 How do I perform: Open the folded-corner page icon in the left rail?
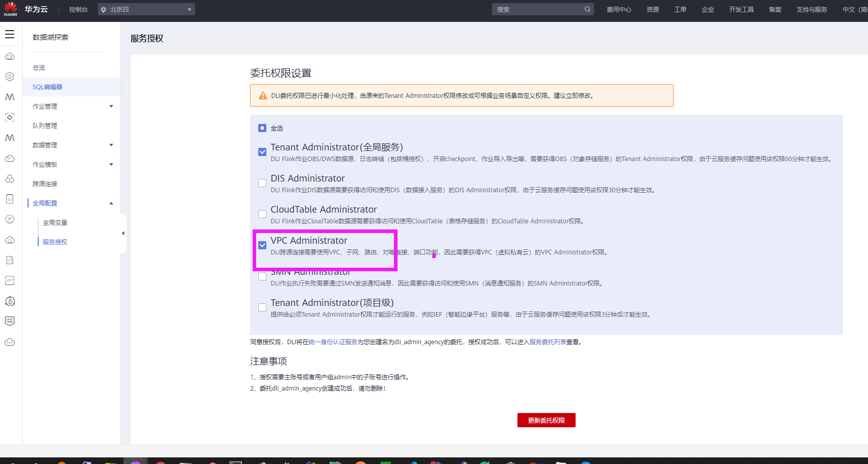[10, 260]
